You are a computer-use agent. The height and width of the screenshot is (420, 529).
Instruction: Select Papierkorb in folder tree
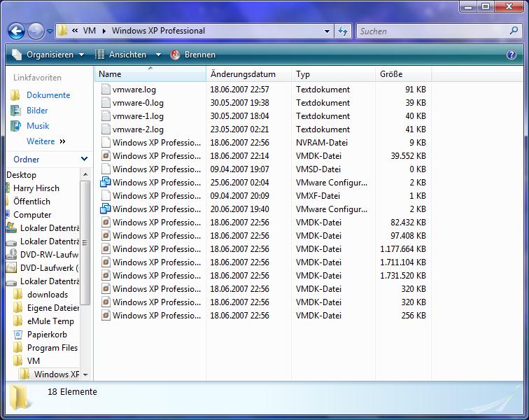click(48, 334)
